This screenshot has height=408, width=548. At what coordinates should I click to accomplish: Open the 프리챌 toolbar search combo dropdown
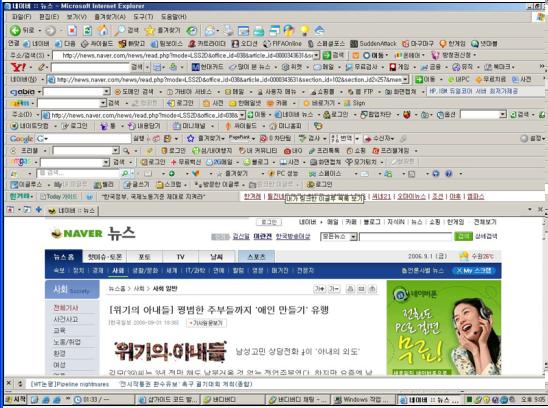tap(116, 151)
